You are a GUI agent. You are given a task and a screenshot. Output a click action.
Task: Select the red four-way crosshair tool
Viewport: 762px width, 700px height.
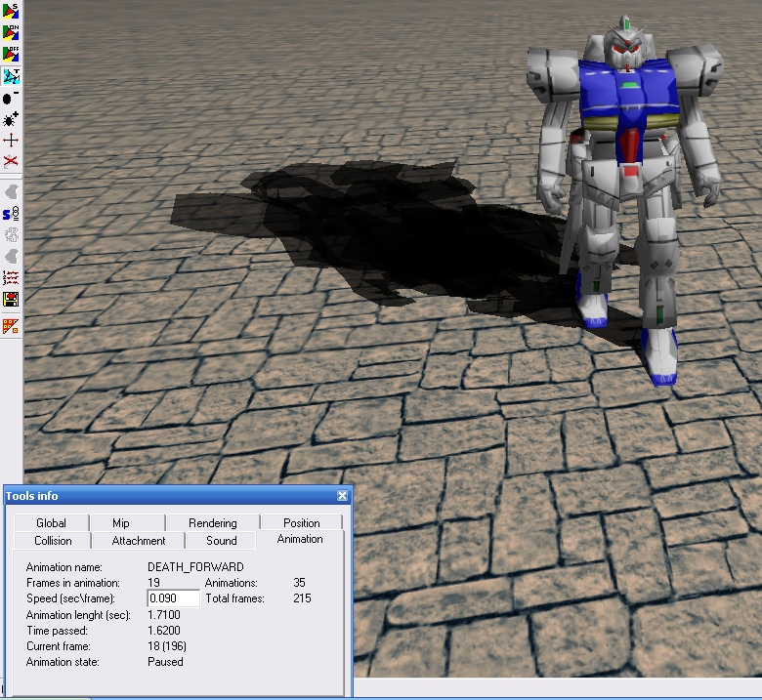[11, 141]
